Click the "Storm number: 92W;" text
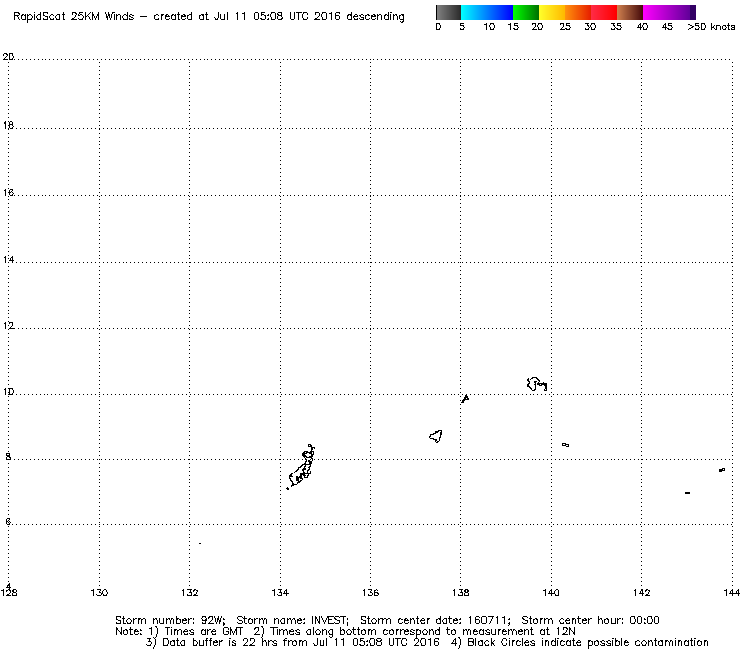 coord(170,620)
